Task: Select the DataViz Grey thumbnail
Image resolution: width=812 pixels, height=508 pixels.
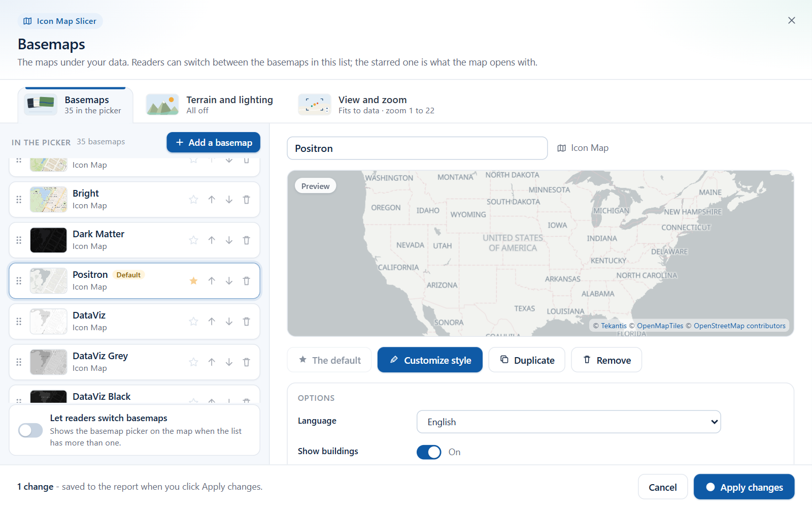Action: click(x=48, y=362)
